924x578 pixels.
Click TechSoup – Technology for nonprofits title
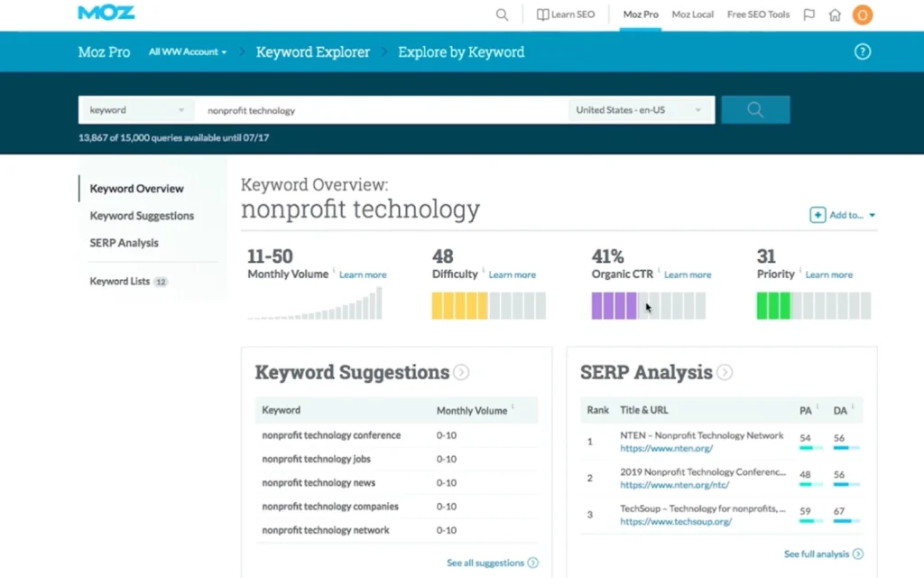[x=702, y=508]
